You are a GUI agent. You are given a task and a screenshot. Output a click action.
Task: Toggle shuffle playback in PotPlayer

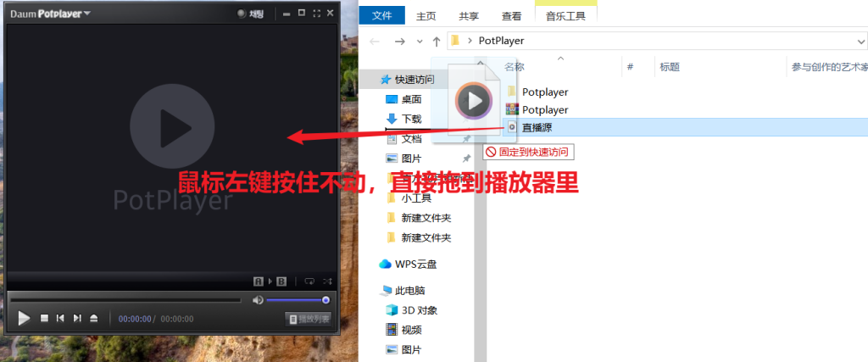(x=326, y=281)
